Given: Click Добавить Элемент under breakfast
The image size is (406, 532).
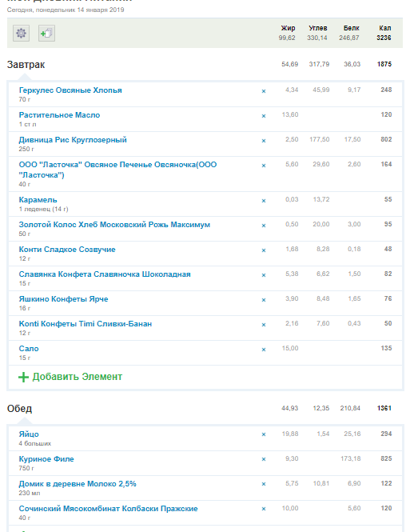Looking at the screenshot, I should 78,377.
